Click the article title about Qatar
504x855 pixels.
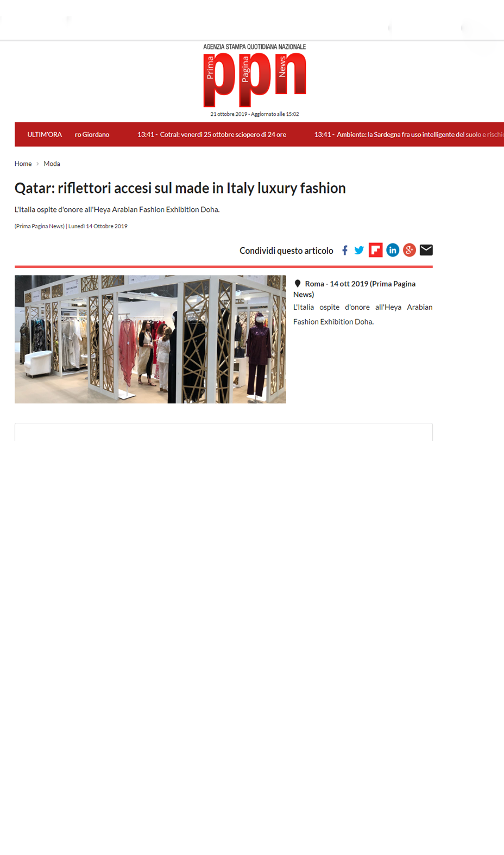tap(180, 188)
